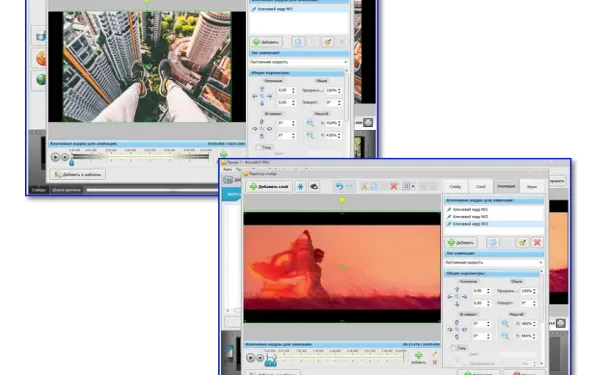The height and width of the screenshot is (375, 600).
Task: Click move-up arrow in lower-right position pad
Action: tap(457, 290)
